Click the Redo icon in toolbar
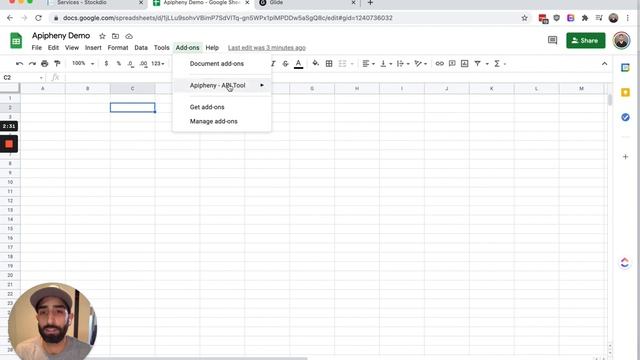This screenshot has width=640, height=360. (32, 64)
